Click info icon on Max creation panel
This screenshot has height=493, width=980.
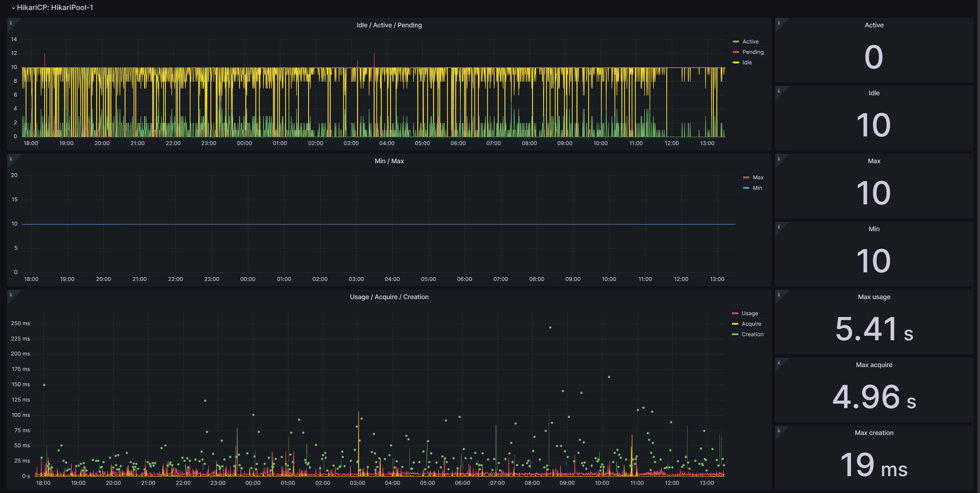(779, 431)
